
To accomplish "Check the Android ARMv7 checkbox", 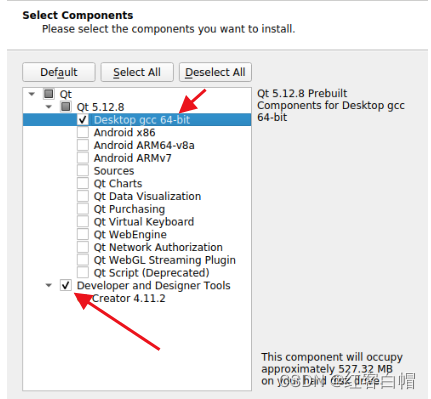I will [x=83, y=157].
